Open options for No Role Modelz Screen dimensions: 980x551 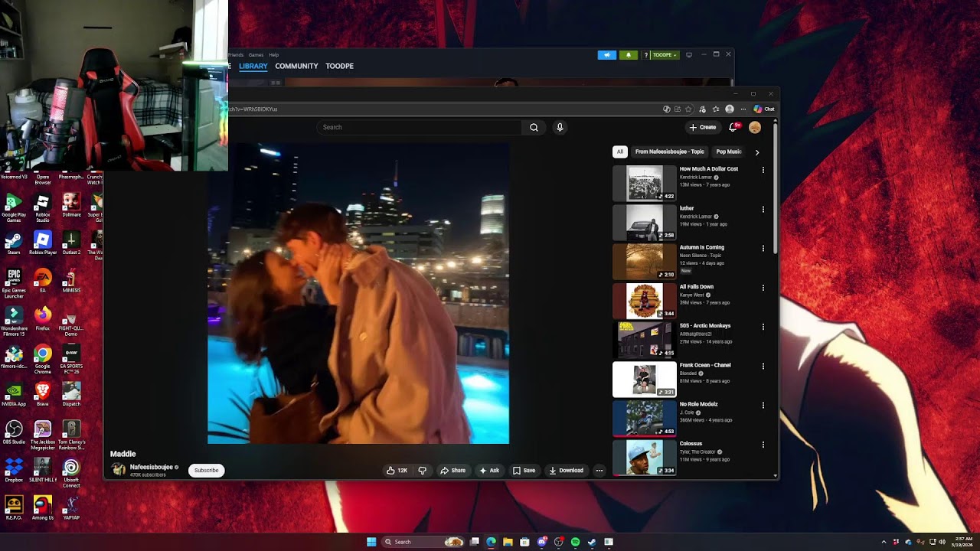[763, 405]
